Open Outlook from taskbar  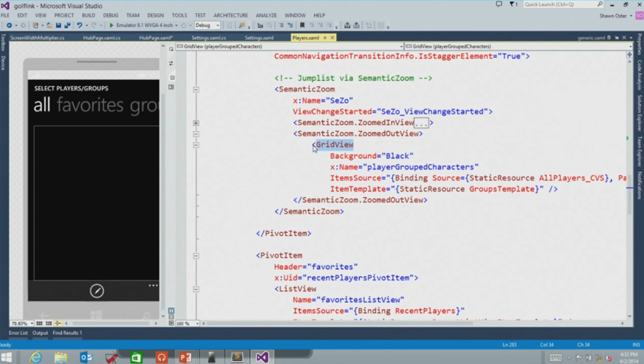pos(86,357)
